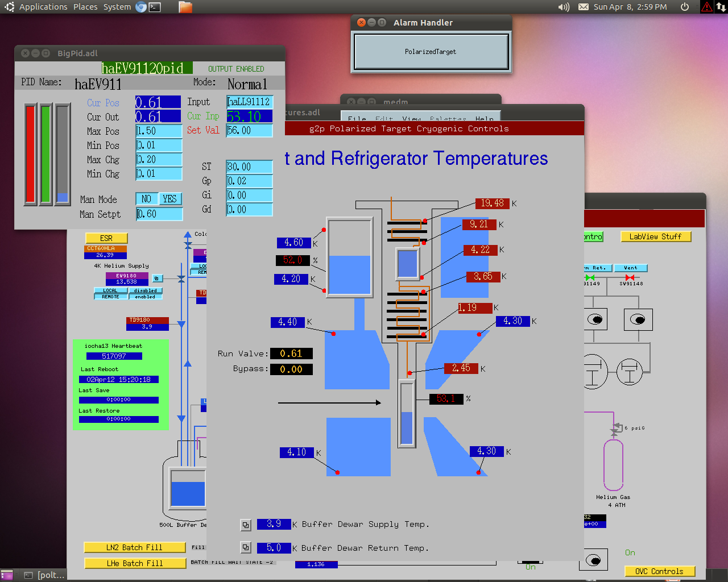
Task: Click the gray bar with blue level in BigPid
Action: pos(63,153)
